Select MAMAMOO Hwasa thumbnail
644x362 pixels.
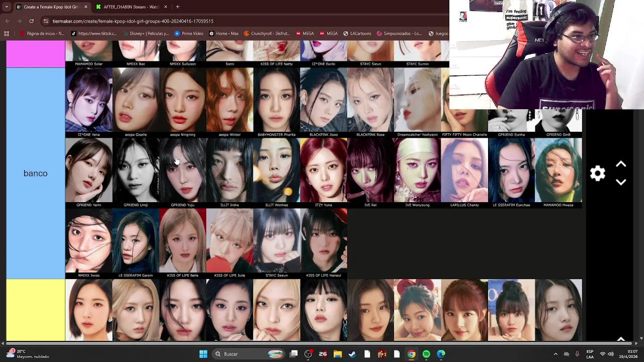(x=558, y=173)
